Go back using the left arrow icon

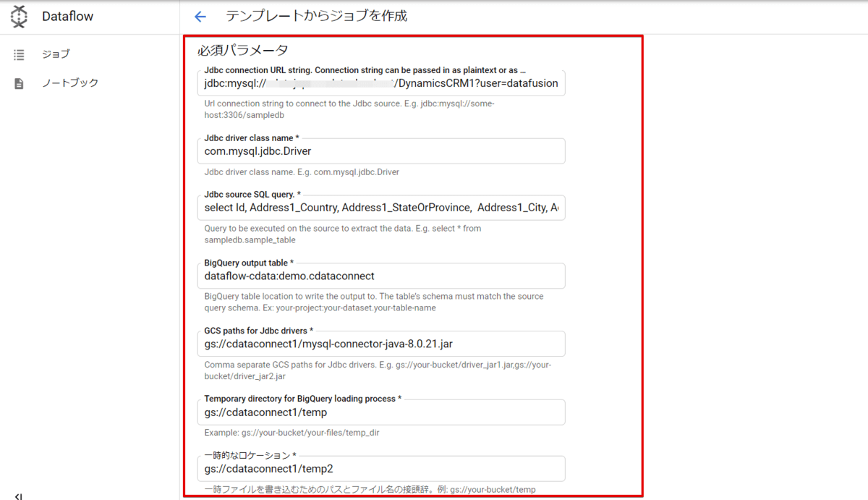pyautogui.click(x=200, y=16)
